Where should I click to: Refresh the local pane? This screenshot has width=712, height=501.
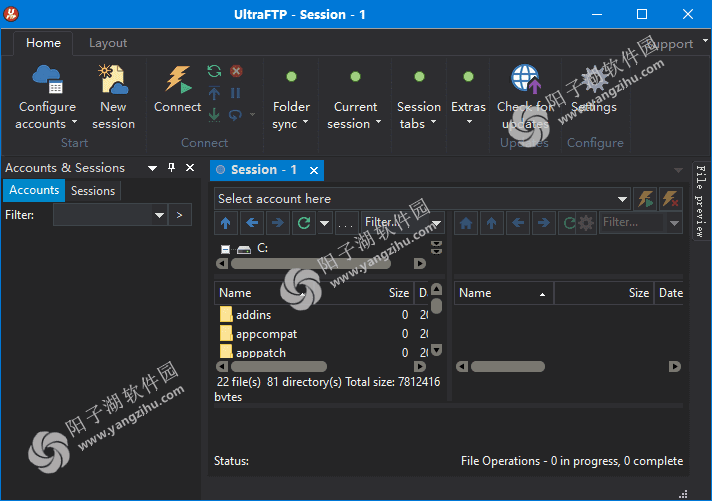click(304, 223)
